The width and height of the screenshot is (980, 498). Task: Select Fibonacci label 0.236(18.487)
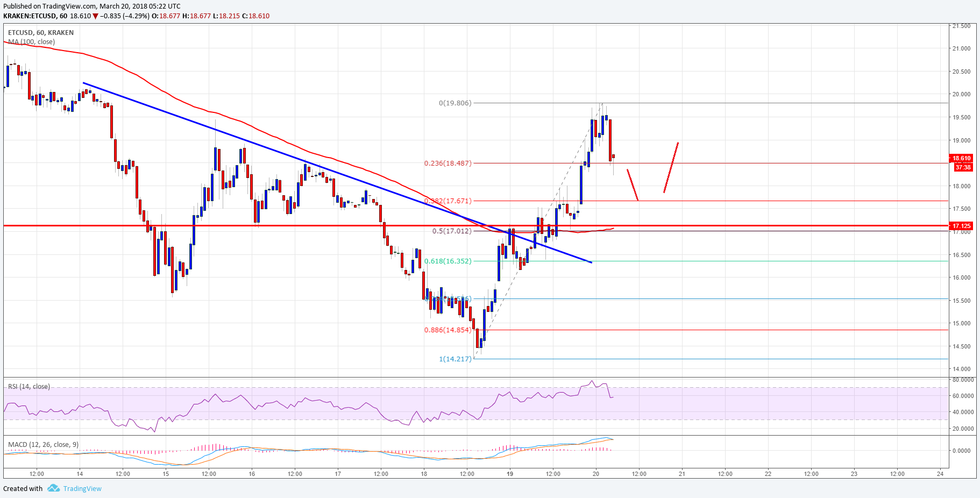[448, 163]
